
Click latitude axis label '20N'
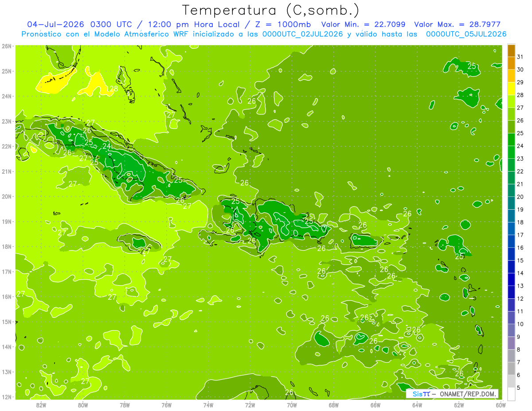[x=7, y=196]
